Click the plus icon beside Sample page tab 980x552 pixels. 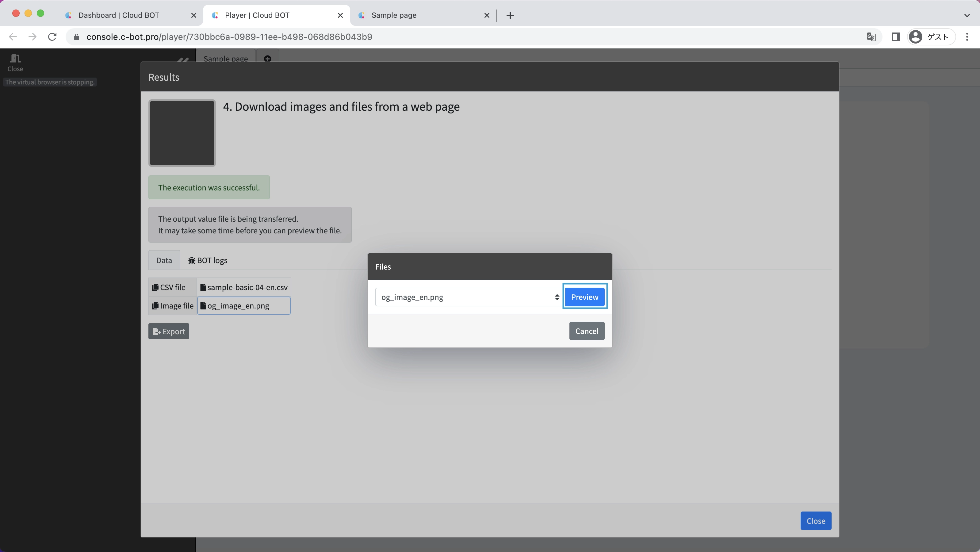(x=267, y=59)
